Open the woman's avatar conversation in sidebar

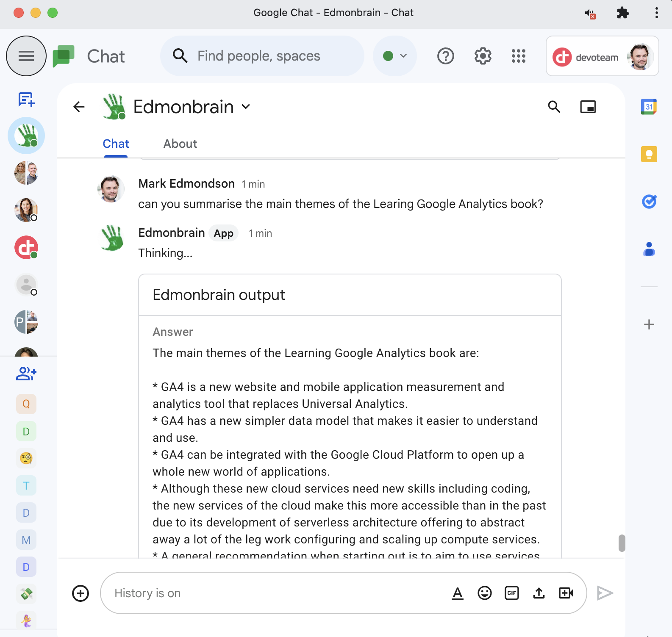coord(26,210)
